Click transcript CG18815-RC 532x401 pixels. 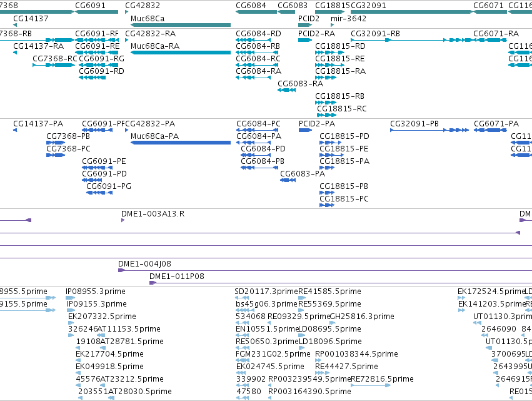(x=342, y=109)
